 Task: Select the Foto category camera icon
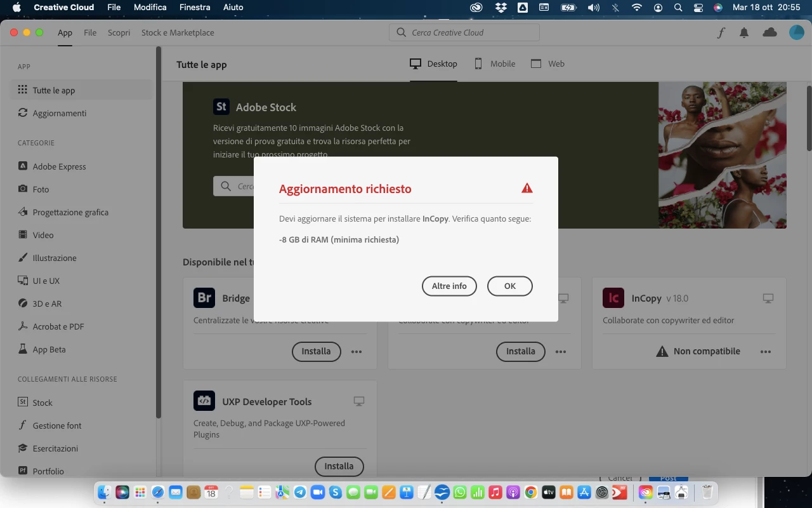point(23,189)
